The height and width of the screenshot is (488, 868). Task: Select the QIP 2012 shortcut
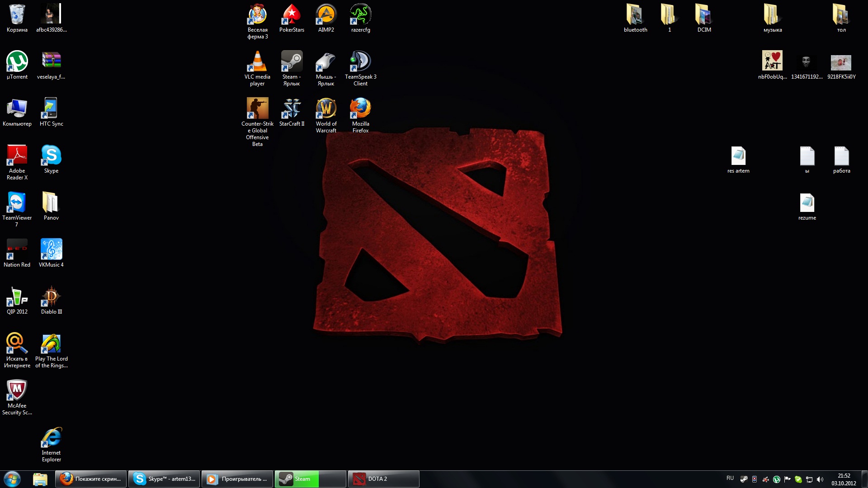tap(17, 300)
